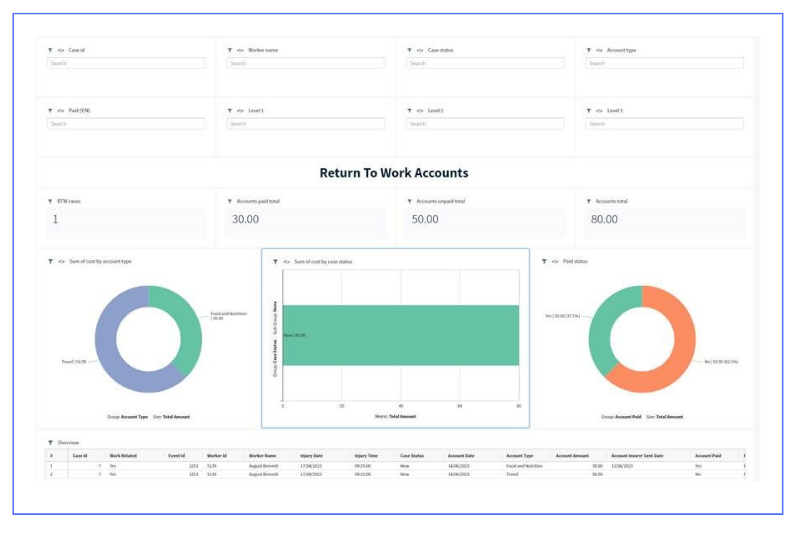Screen dimensions: 793x533
Task: Click the green New bar in case status chart
Action: pyautogui.click(x=400, y=335)
